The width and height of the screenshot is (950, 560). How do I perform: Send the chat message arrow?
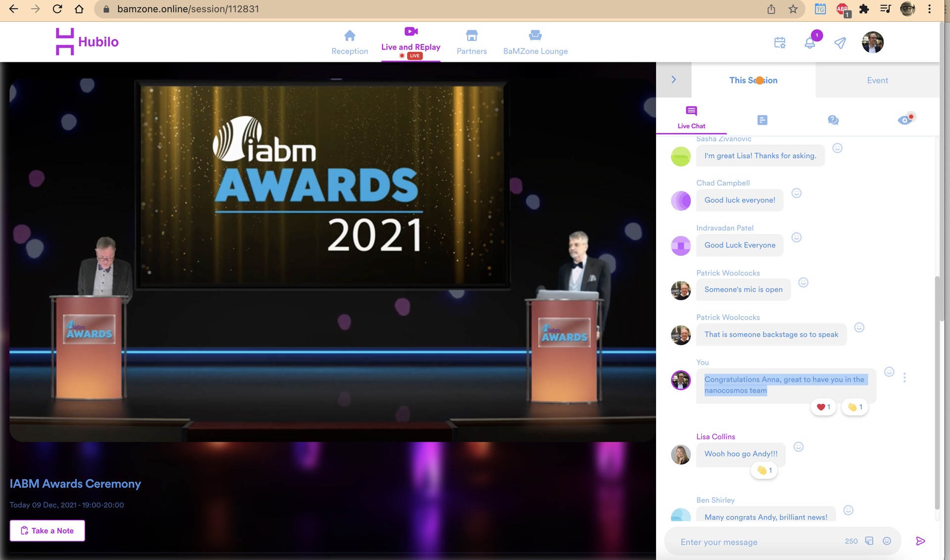tap(920, 541)
